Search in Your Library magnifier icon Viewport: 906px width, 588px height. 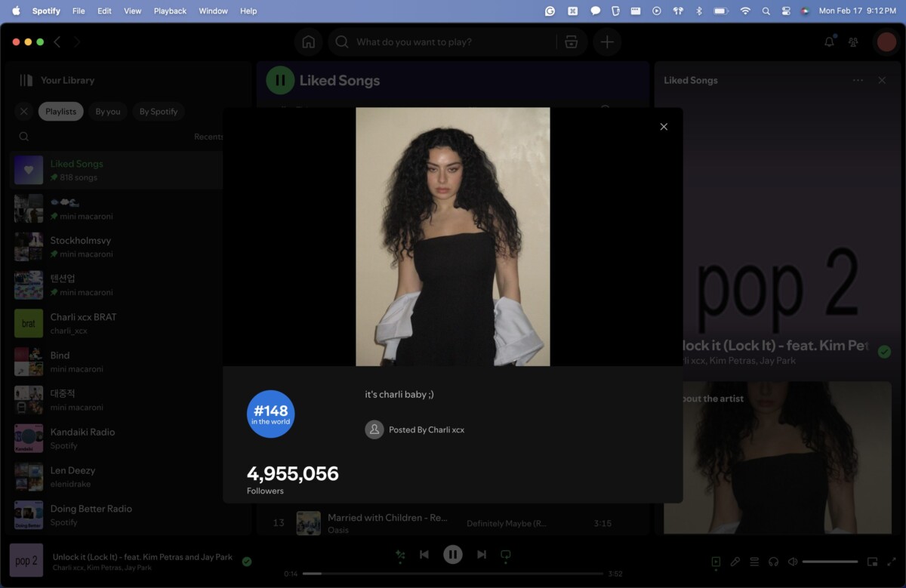coord(24,137)
